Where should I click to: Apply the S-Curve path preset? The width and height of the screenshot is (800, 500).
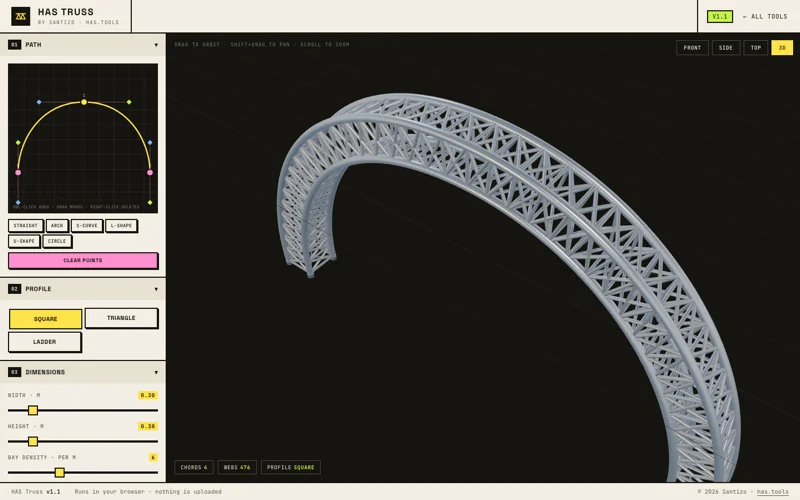(x=87, y=226)
